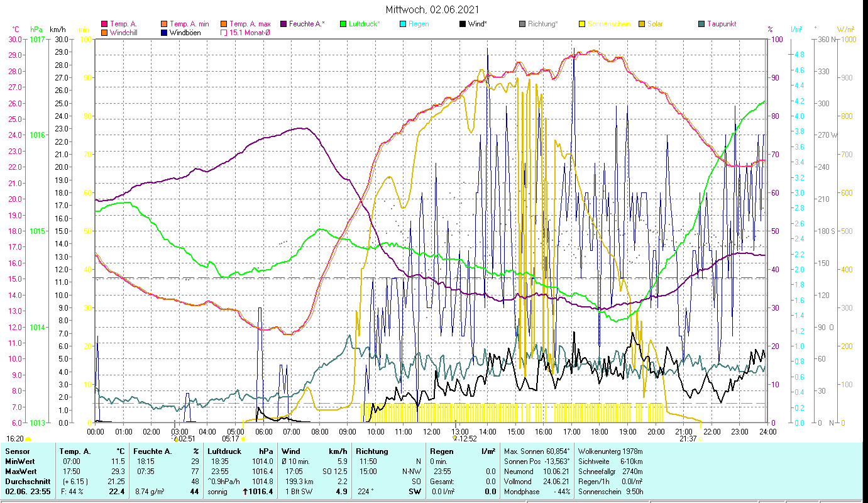Click the 'km/h' axis unit label at top left

click(x=57, y=30)
